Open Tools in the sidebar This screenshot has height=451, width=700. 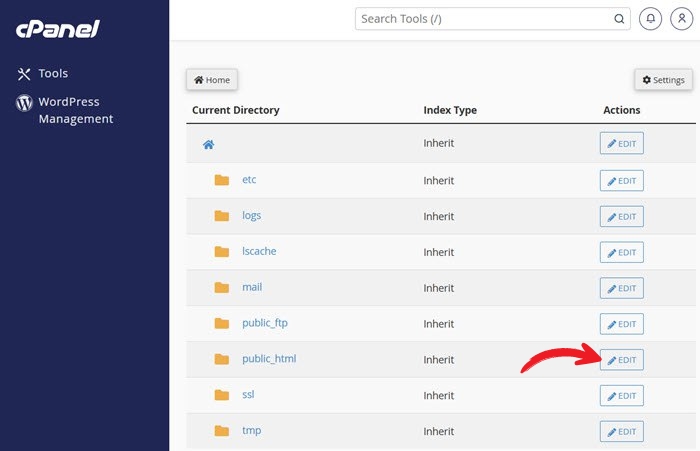[x=53, y=74]
